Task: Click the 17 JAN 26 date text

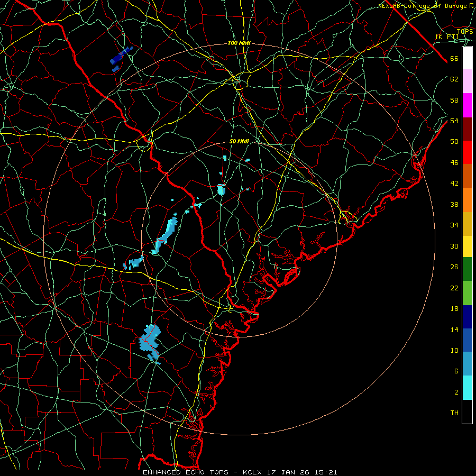Action: [x=288, y=472]
